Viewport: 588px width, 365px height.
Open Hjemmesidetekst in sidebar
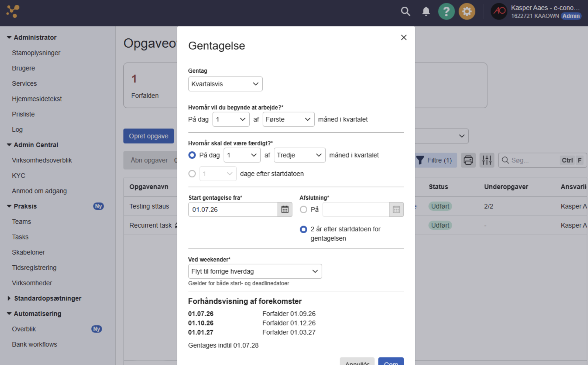(x=37, y=99)
